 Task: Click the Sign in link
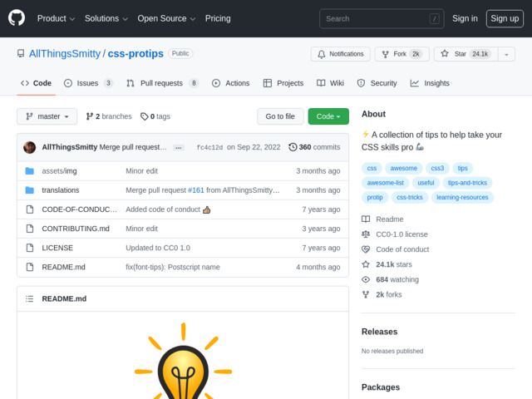(x=465, y=18)
